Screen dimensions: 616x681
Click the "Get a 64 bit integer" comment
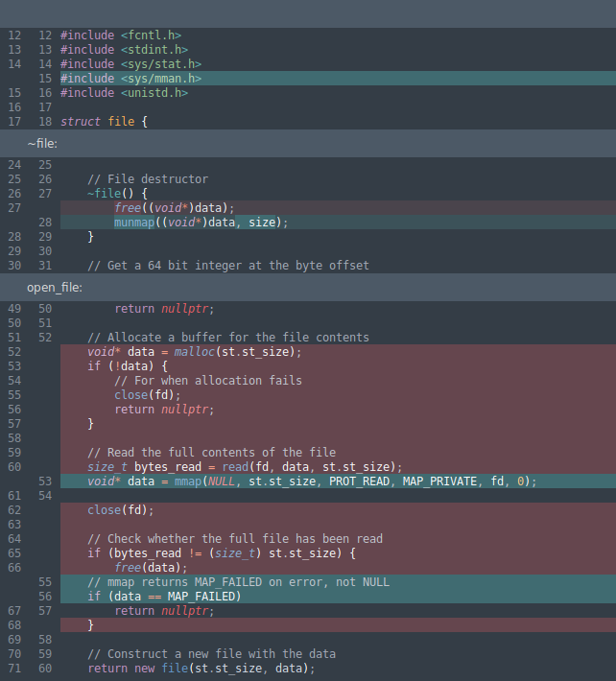tap(227, 266)
